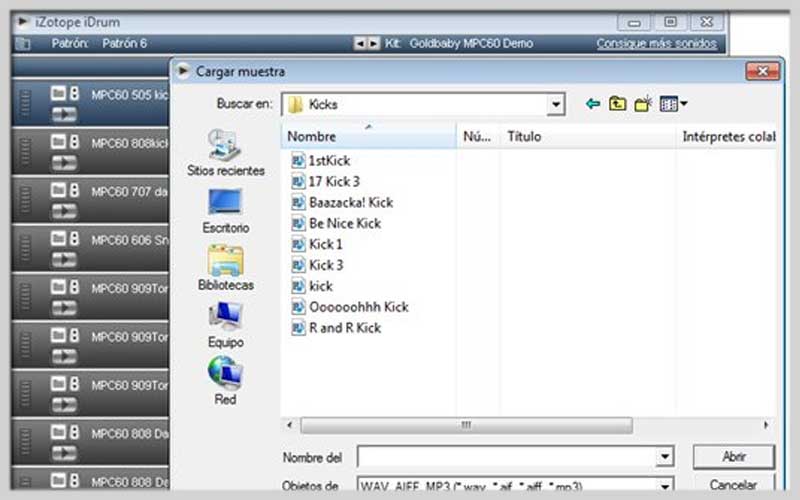Click the sample selector arrows on MPC60 808kick channel
The height and width of the screenshot is (500, 800).
click(74, 142)
